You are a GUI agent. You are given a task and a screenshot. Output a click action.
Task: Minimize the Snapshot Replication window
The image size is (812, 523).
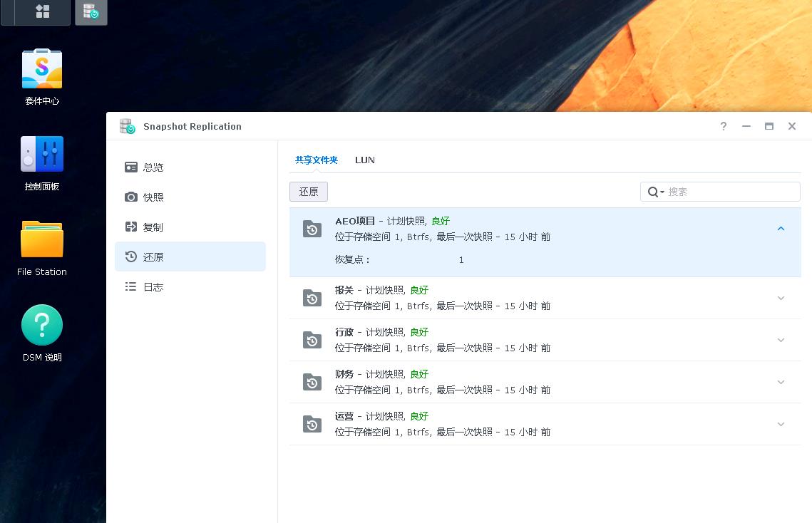point(746,126)
